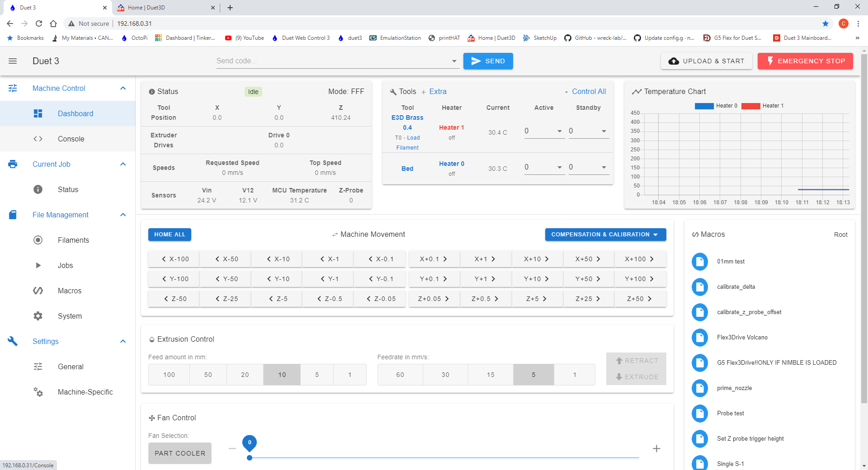Click the Machine-Specific gears icon
The width and height of the screenshot is (868, 470).
[38, 392]
